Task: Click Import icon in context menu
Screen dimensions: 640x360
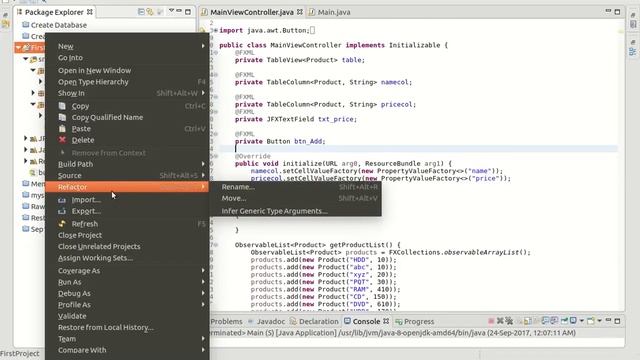Action: (62, 200)
